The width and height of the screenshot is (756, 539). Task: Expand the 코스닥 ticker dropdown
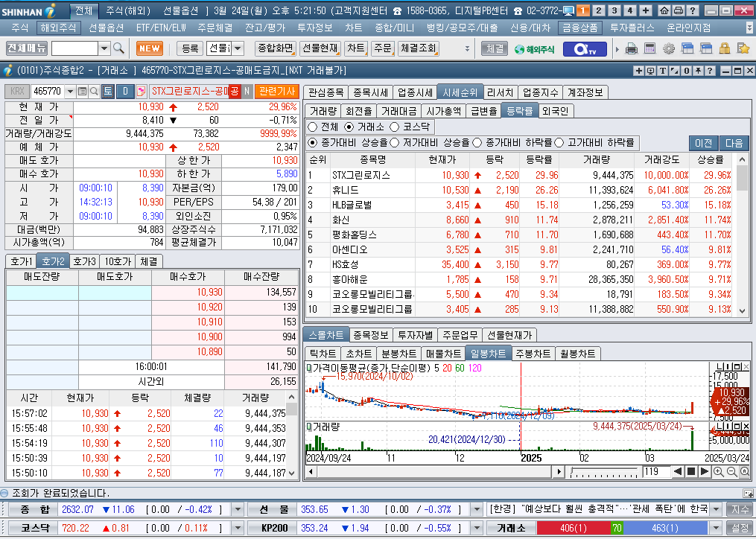238,528
